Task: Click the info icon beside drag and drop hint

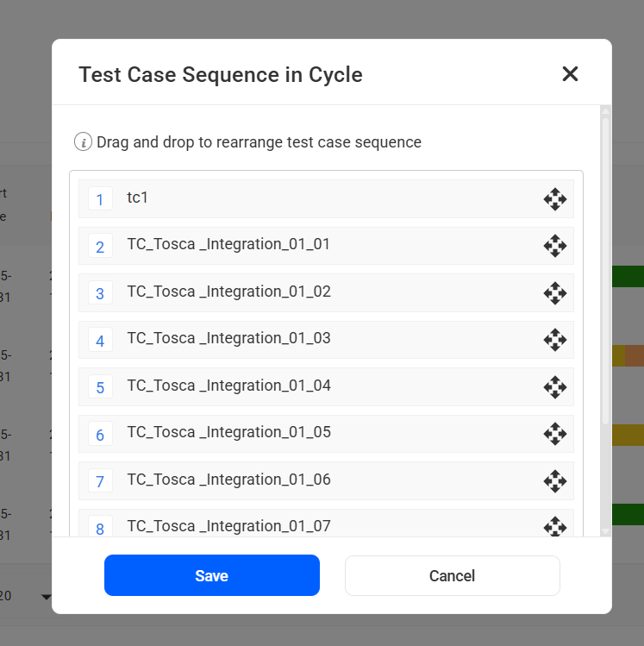Action: 83,142
